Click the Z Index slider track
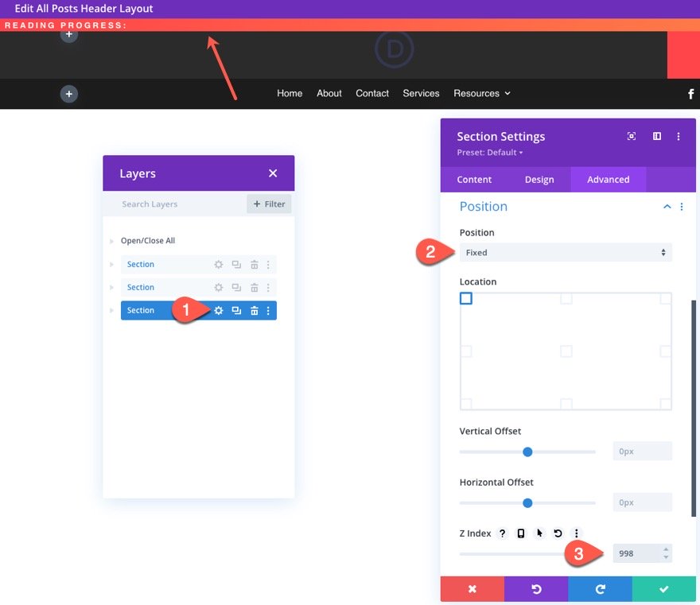This screenshot has height=605, width=700. pos(513,554)
